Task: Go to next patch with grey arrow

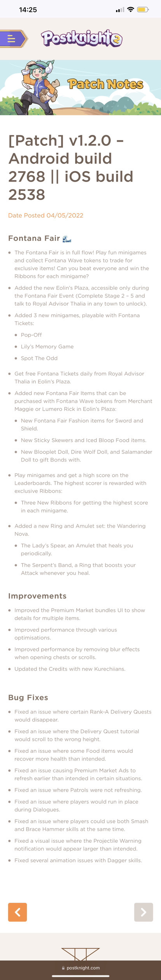Action: (143, 912)
